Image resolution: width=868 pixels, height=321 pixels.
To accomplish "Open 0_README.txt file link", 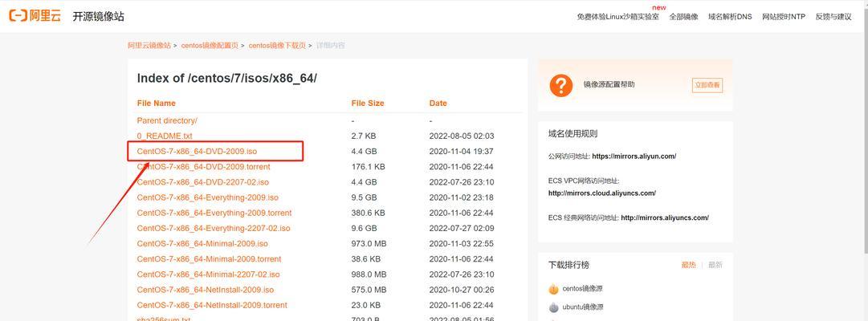I will [165, 136].
